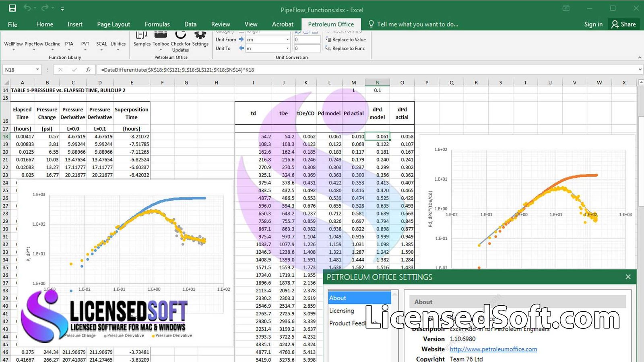The height and width of the screenshot is (362, 644).
Task: Click the dPd actial heading cell
Action: pyautogui.click(x=402, y=113)
